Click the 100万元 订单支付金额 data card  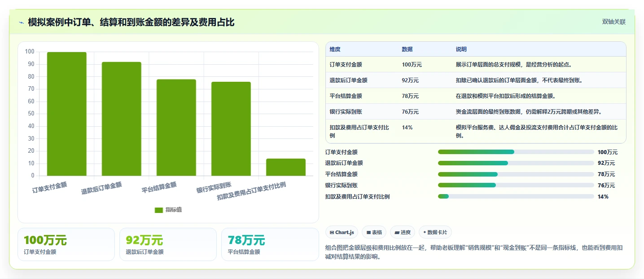point(66,244)
